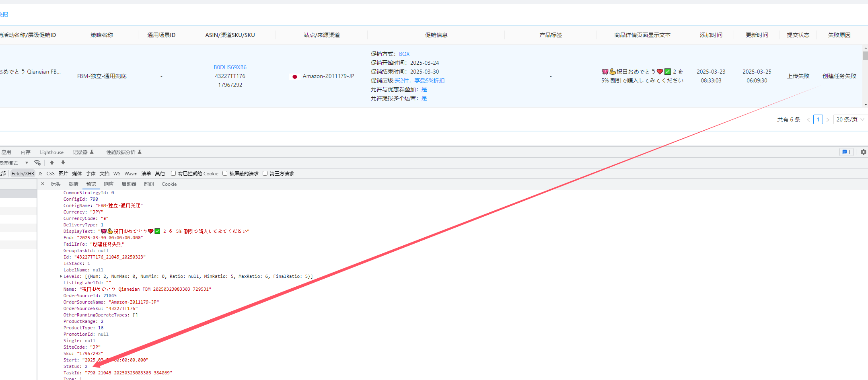The width and height of the screenshot is (868, 380).
Task: Open the throttling mode dropdown
Action: (14, 163)
